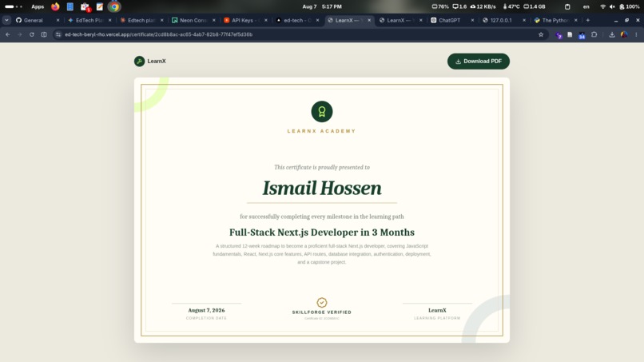Click the LearnX Academy ribbon badge
Viewport: 644px width, 362px height.
[321, 111]
